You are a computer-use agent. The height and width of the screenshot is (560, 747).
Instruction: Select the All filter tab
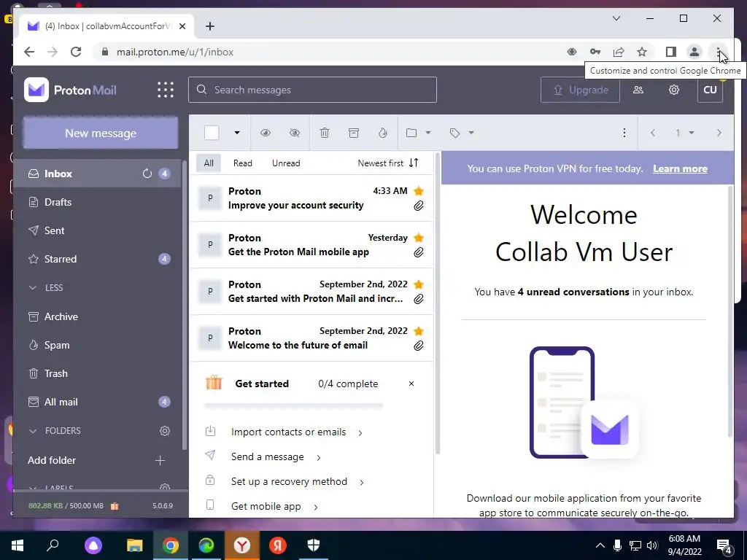[209, 163]
